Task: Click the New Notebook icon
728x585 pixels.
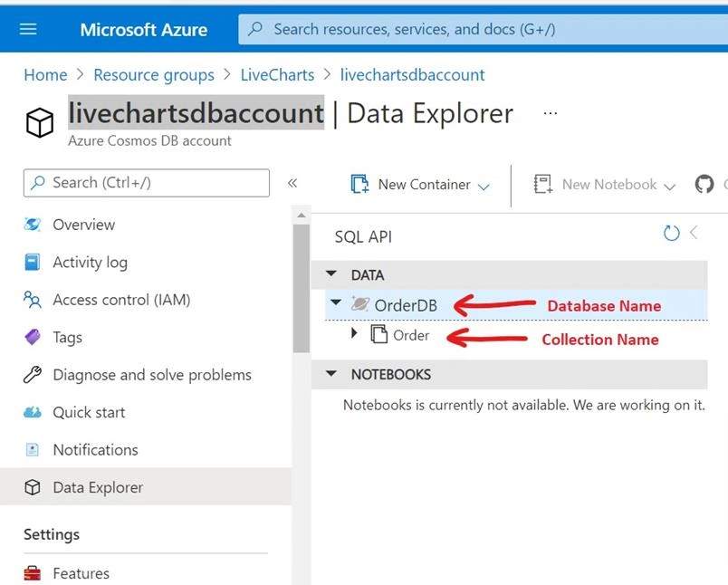Action: (542, 184)
